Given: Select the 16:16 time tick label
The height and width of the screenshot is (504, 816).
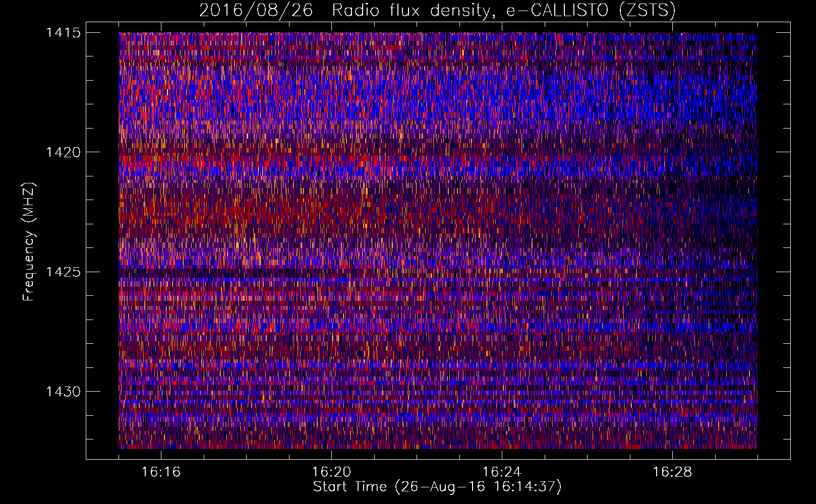Looking at the screenshot, I should (x=161, y=472).
